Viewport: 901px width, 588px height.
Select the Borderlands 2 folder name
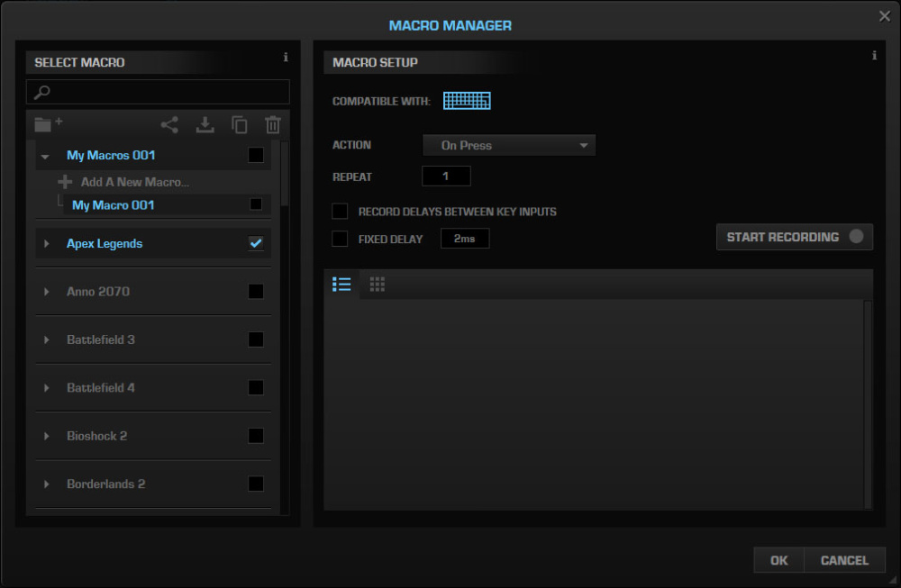point(105,484)
